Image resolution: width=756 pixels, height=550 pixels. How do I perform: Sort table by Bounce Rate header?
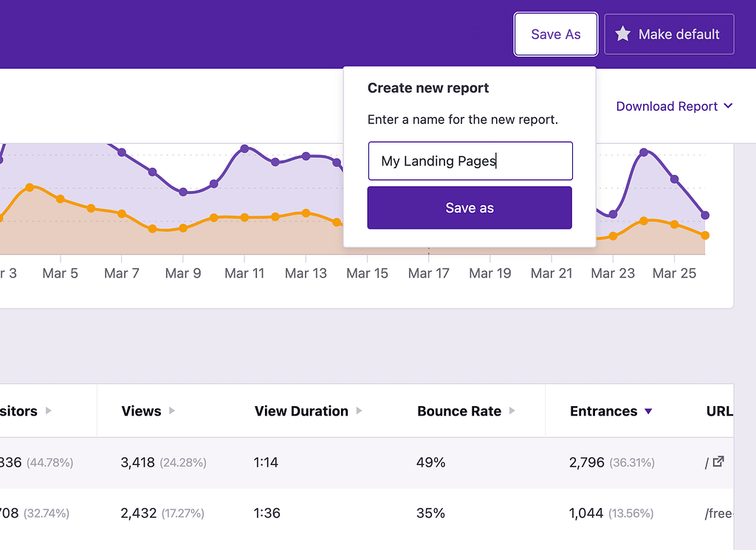click(x=458, y=411)
